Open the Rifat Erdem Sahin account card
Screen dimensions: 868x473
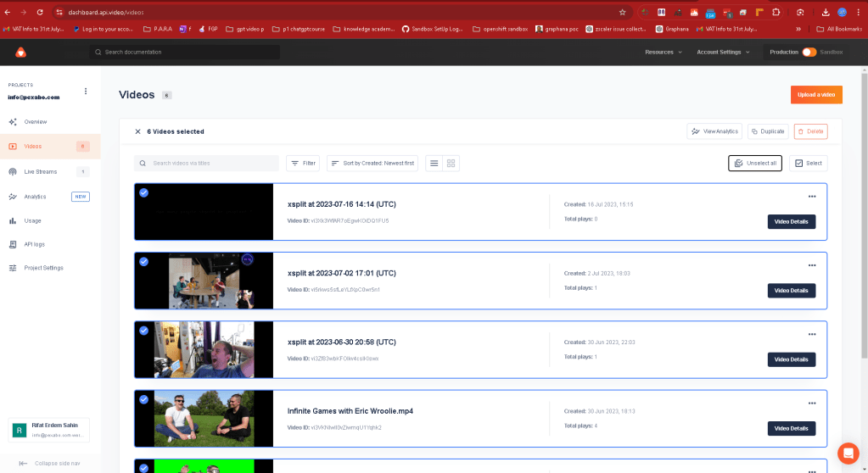coord(48,430)
